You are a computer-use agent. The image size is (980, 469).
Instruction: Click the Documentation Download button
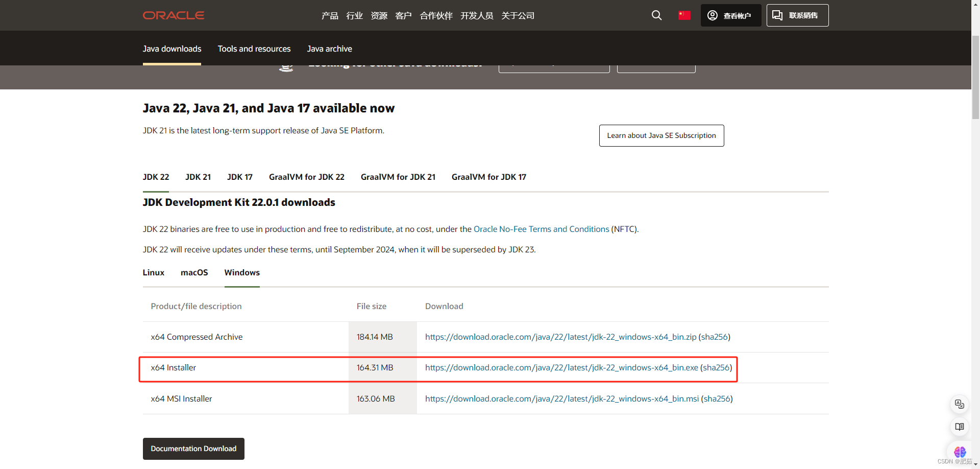[193, 449]
